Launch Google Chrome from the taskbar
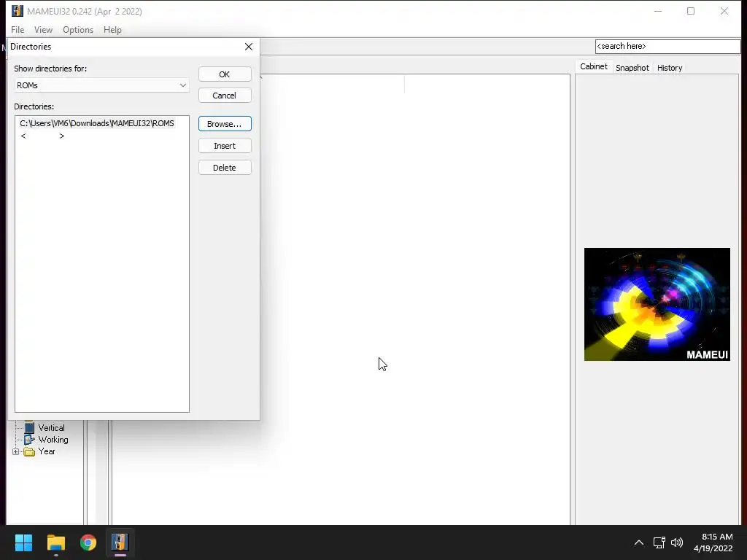747x560 pixels. tap(88, 542)
